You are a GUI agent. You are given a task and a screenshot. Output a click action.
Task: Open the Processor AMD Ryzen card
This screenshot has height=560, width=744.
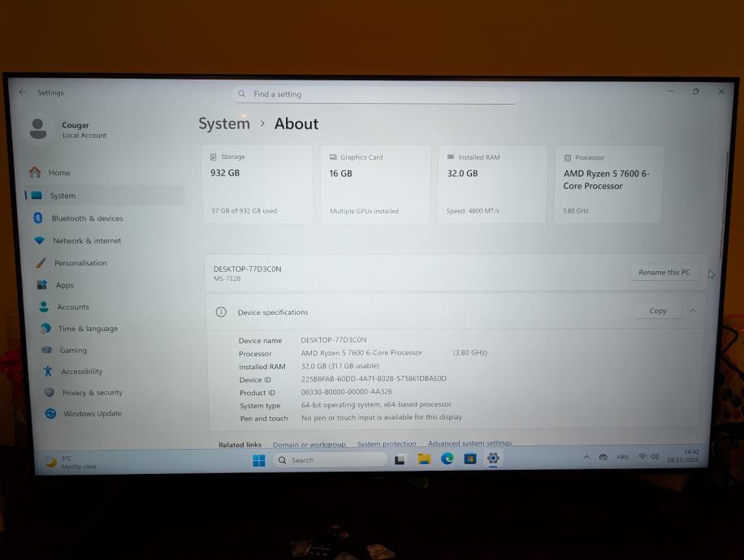click(x=608, y=184)
